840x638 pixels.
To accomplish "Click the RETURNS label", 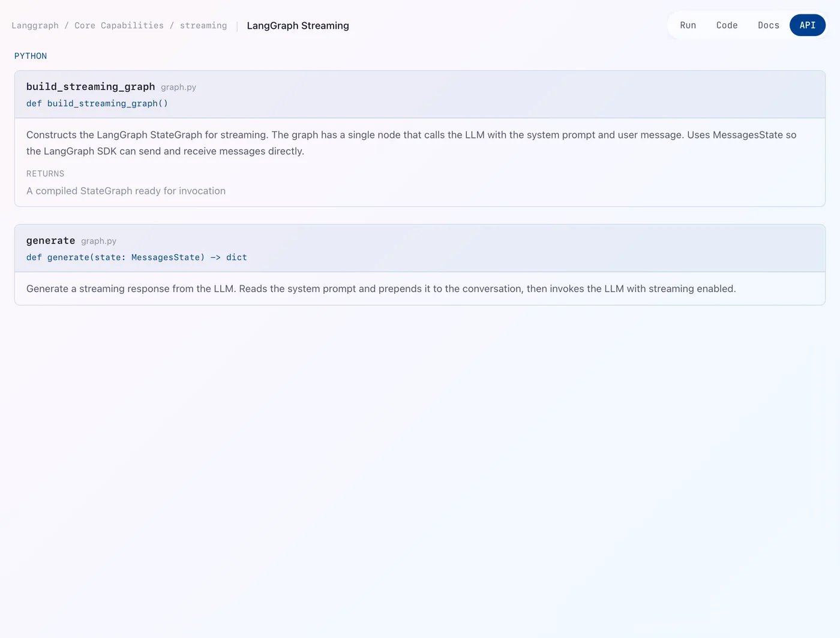I will 45,173.
